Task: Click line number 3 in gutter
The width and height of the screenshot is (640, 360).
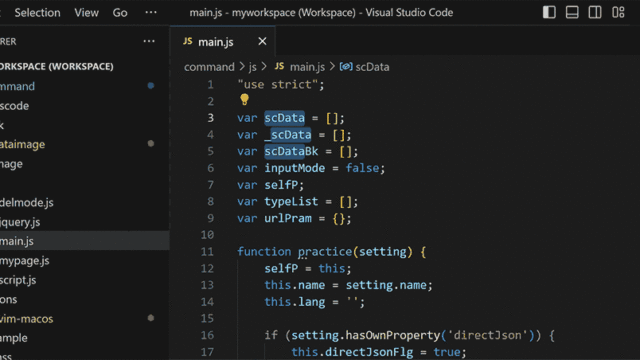Action: point(211,118)
